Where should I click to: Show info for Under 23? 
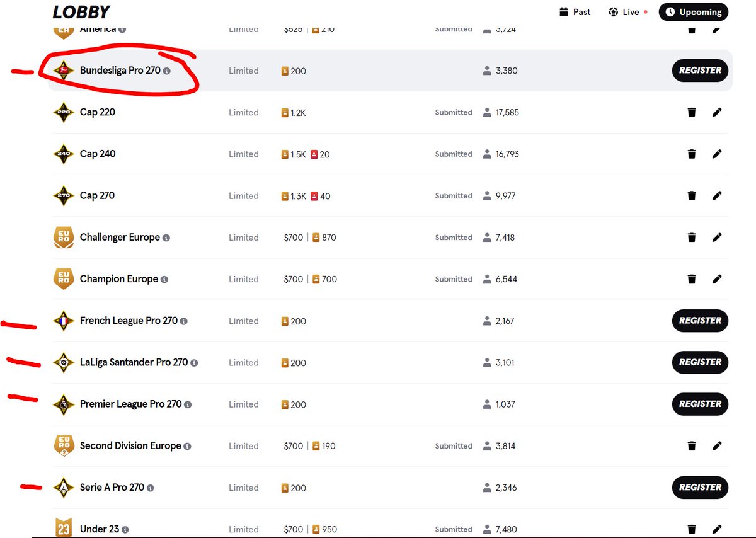click(x=125, y=530)
